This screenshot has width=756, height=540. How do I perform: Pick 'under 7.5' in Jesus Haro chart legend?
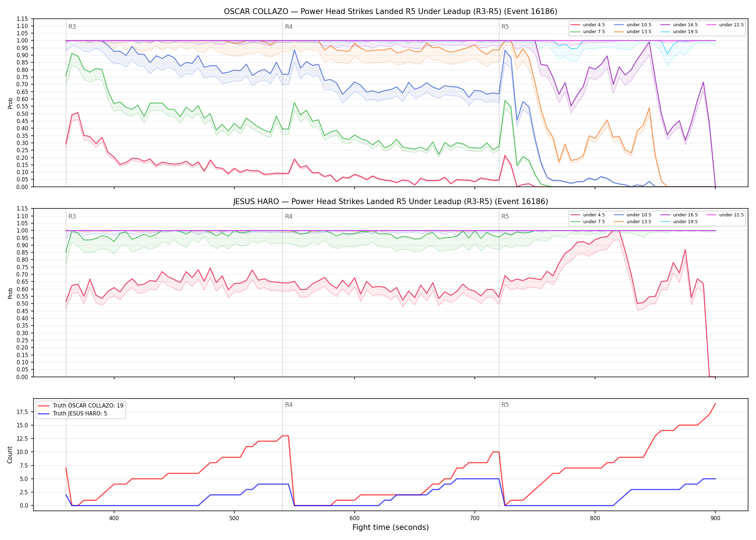tap(588, 222)
